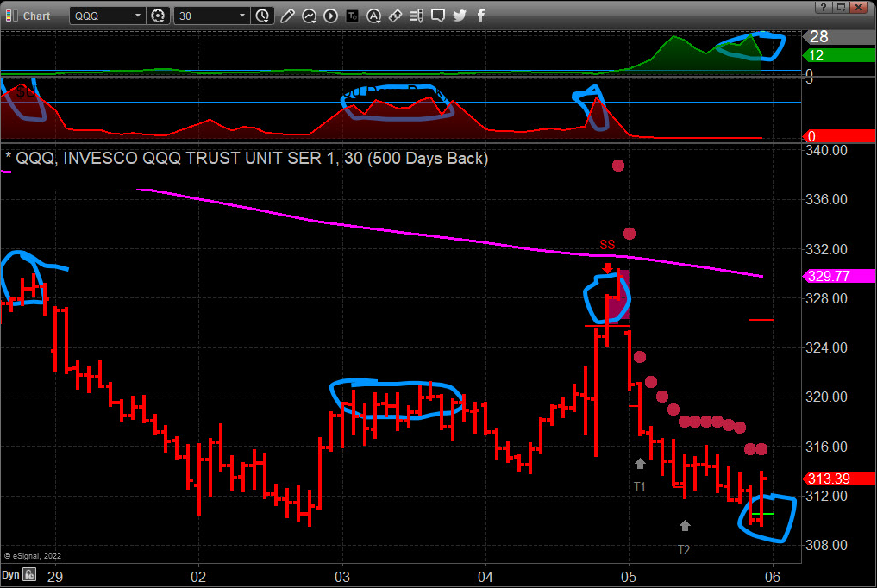The image size is (877, 588).
Task: Open the symbol settings gear icon
Action: coord(158,16)
